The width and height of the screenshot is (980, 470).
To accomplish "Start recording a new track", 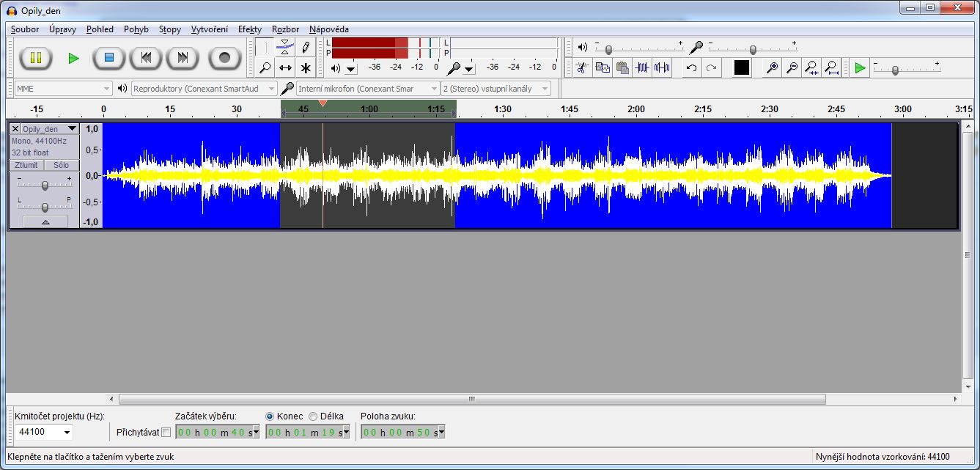I will (x=224, y=56).
